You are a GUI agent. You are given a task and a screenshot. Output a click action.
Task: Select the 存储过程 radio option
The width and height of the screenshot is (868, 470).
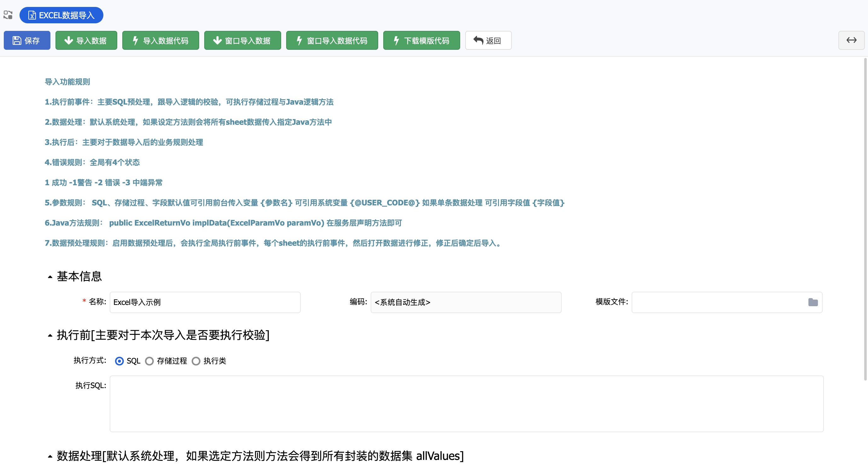tap(149, 361)
